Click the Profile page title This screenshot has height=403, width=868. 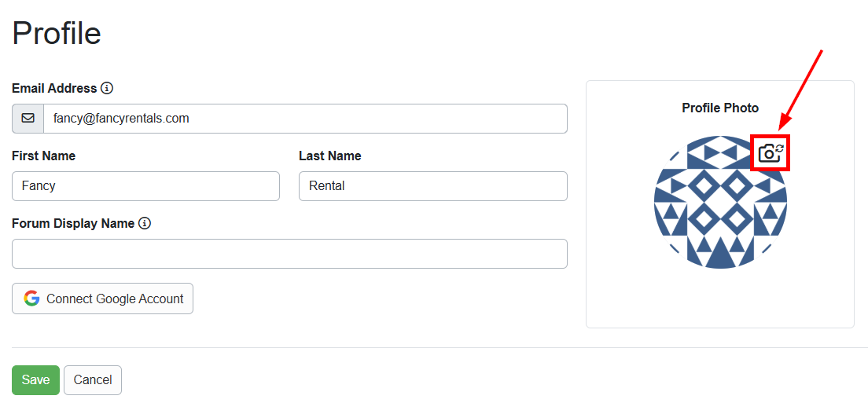pos(57,33)
